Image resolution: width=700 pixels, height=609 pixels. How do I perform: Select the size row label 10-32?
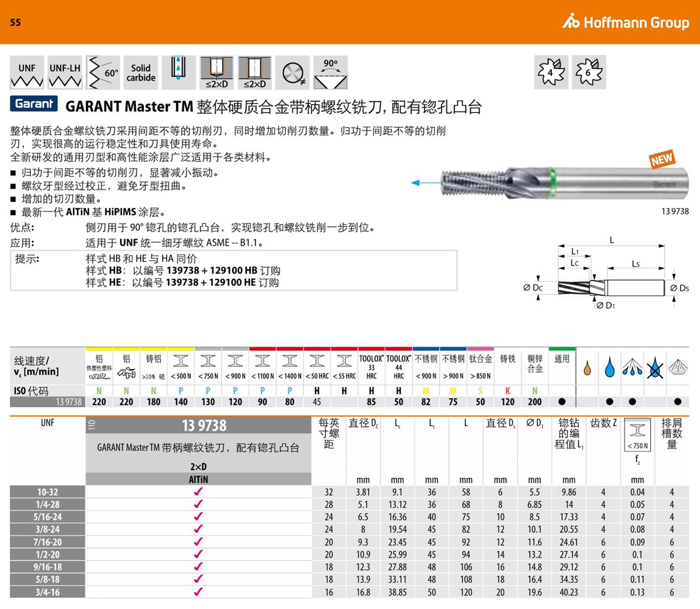[48, 492]
